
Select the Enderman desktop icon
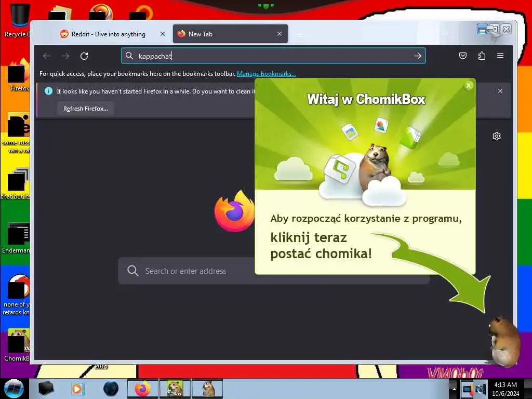pyautogui.click(x=16, y=237)
